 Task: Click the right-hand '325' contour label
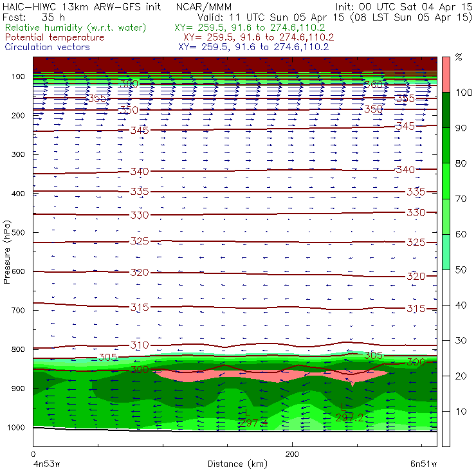point(416,243)
